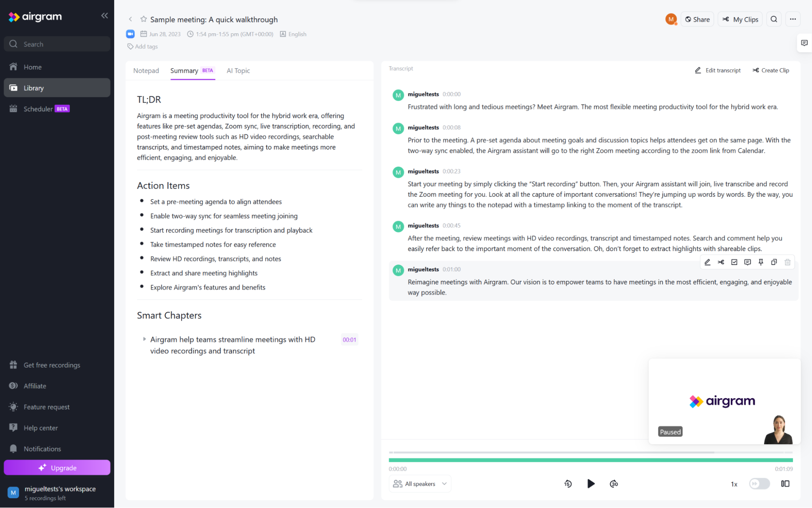Click the sidebar Search field
The image size is (812, 508).
tap(57, 44)
